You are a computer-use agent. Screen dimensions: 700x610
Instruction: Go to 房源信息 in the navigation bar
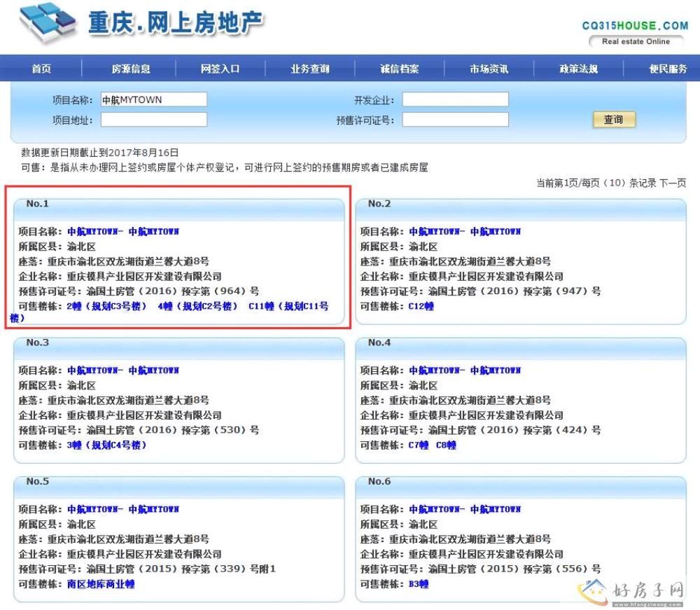[131, 69]
